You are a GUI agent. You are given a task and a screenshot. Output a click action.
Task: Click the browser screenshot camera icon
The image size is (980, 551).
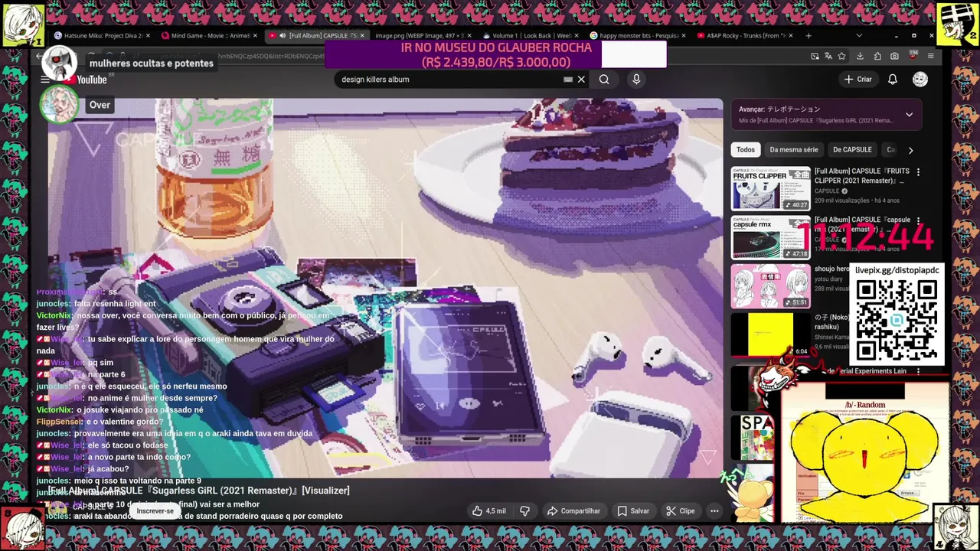894,56
